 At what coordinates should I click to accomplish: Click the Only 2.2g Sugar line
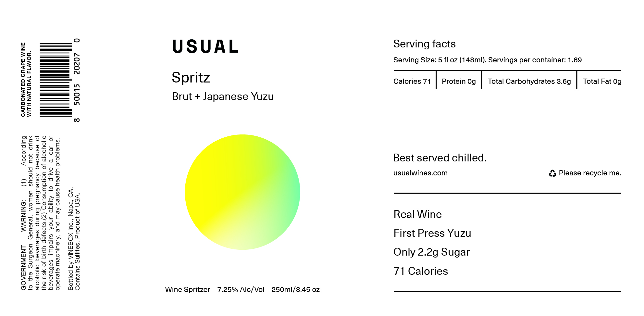pos(431,252)
